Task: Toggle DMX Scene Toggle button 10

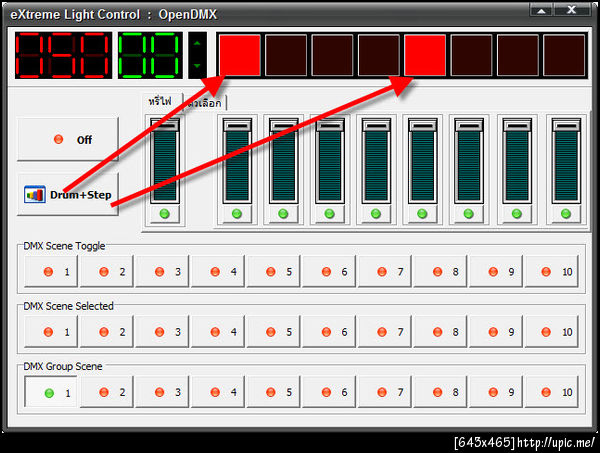Action: point(552,272)
